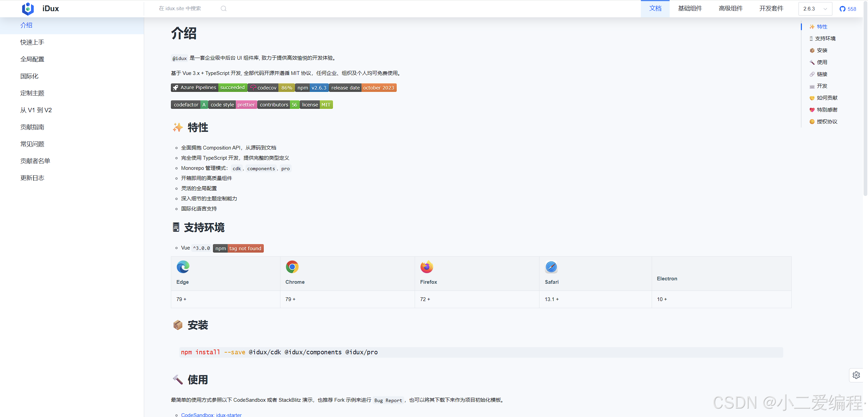The width and height of the screenshot is (868, 417).
Task: Click the Safari browser icon
Action: point(551,267)
